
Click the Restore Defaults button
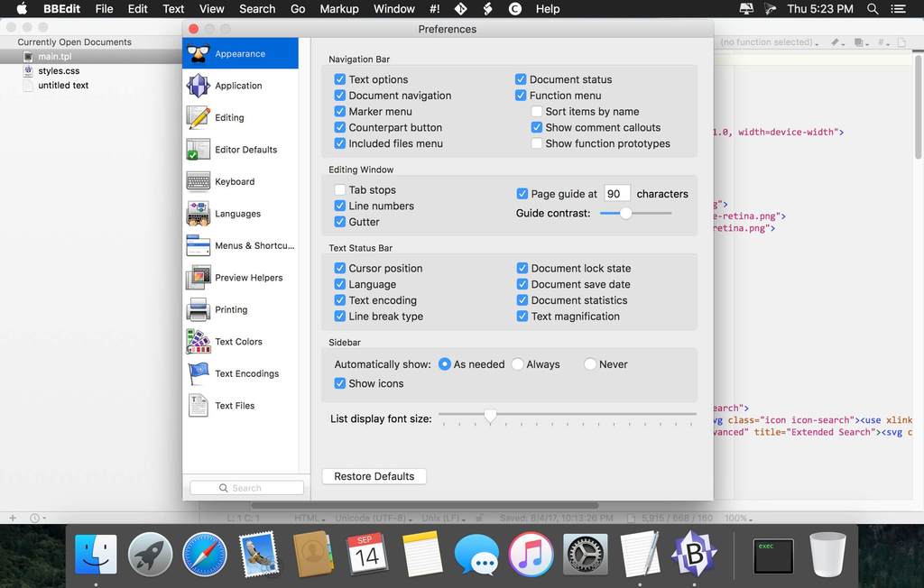374,476
